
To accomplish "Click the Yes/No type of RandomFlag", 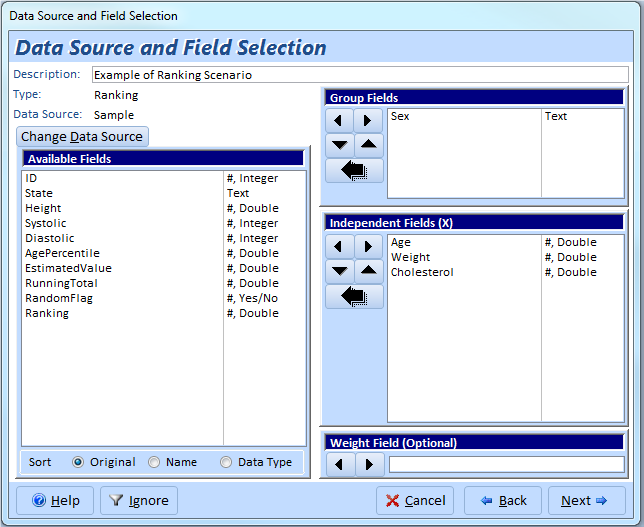I will coord(252,298).
